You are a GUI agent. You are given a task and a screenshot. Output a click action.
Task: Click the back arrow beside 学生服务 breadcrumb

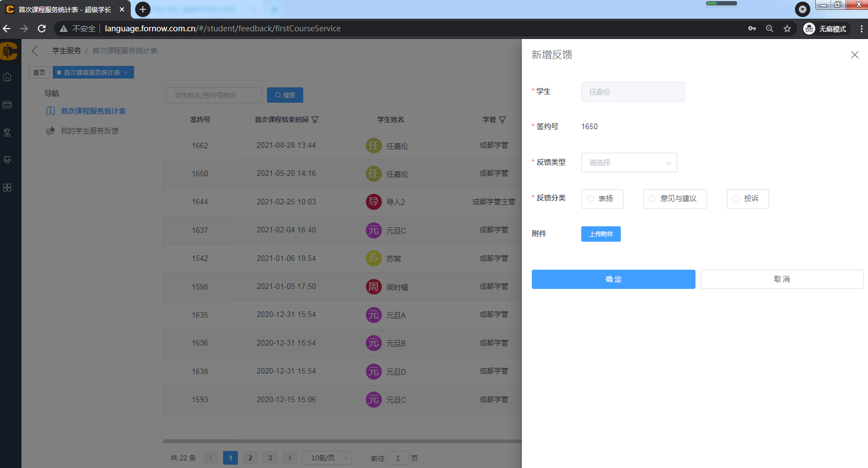pyautogui.click(x=35, y=51)
